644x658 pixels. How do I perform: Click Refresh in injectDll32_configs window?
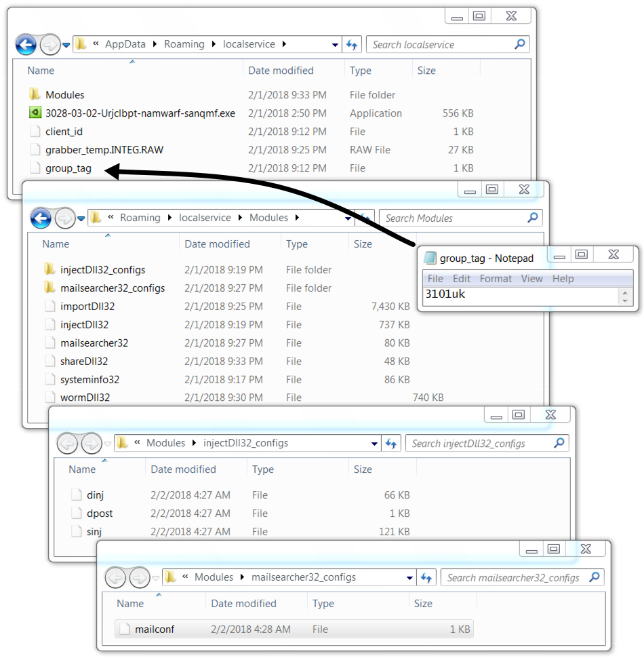pyautogui.click(x=391, y=444)
